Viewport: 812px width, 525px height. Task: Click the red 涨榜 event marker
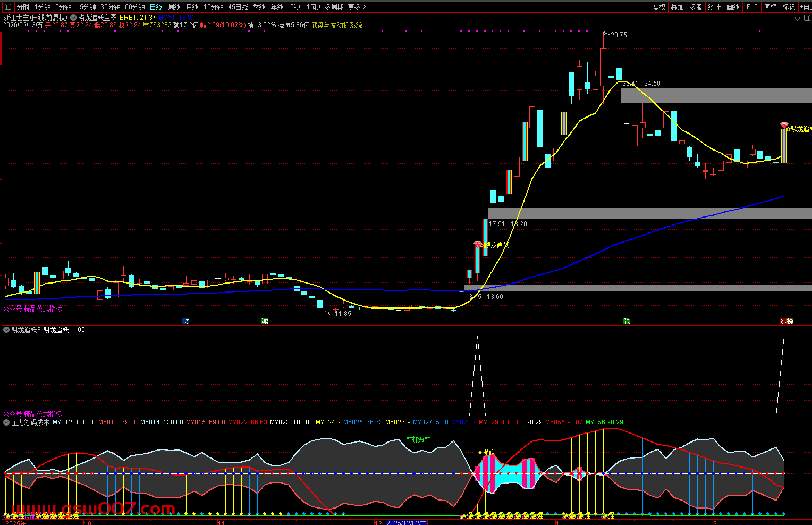coord(786,321)
